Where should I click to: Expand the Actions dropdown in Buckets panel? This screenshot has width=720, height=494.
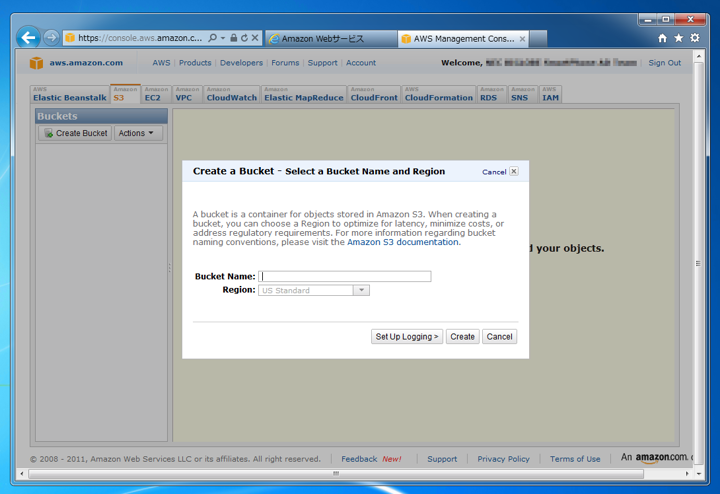coord(136,133)
